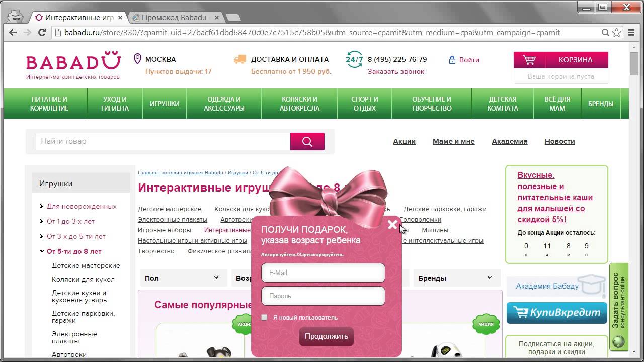Click Головоломки subcategory link

pyautogui.click(x=421, y=219)
